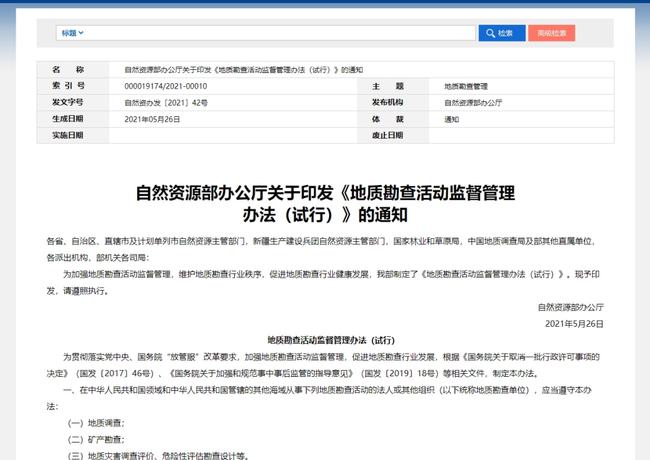
Task: Open the 标题 search-type dropdown
Action: 71,33
